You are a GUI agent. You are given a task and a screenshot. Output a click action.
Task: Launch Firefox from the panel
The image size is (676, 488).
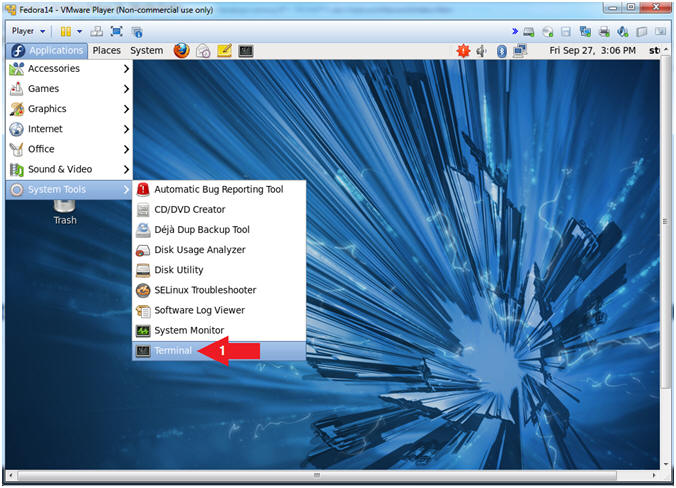coord(182,51)
